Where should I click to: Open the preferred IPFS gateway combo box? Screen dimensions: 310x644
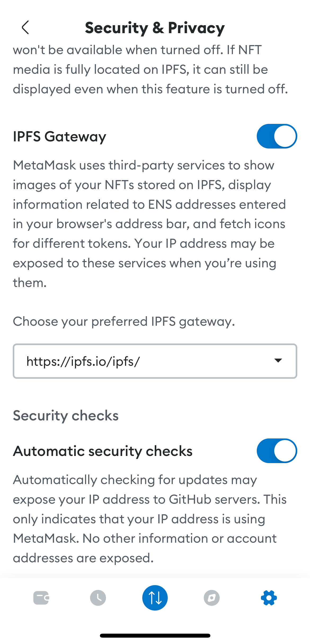[x=155, y=361]
